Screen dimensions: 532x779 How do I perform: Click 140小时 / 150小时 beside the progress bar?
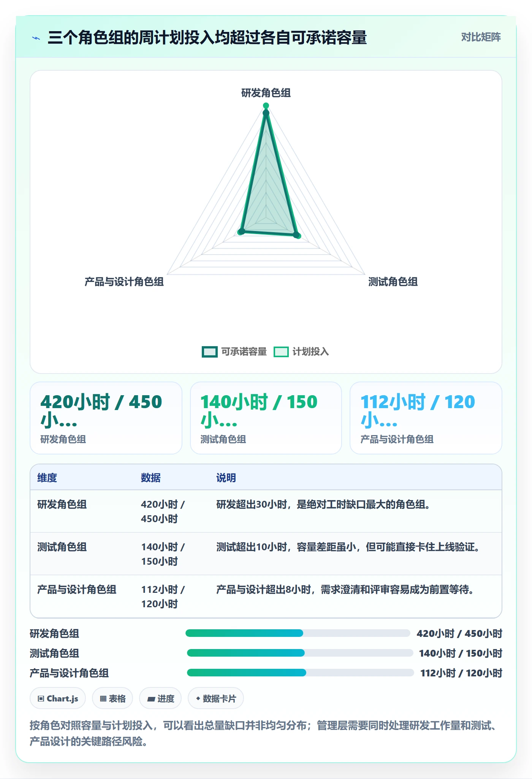(x=461, y=653)
